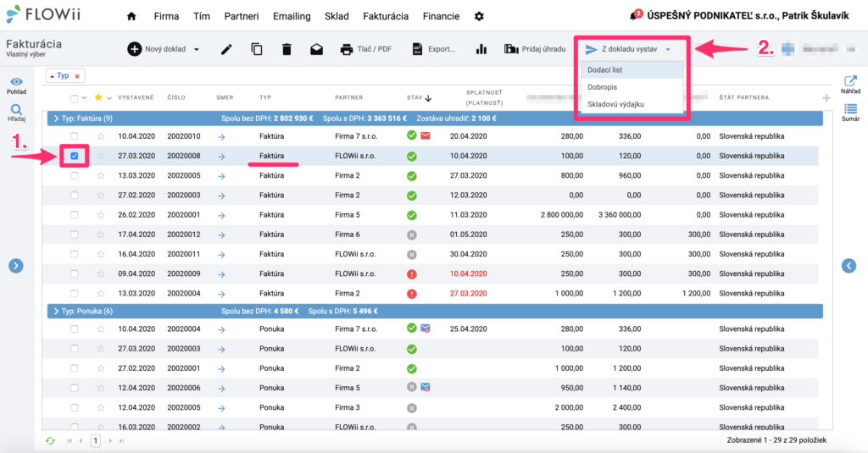
Task: Delete document with the trash icon
Action: [287, 49]
